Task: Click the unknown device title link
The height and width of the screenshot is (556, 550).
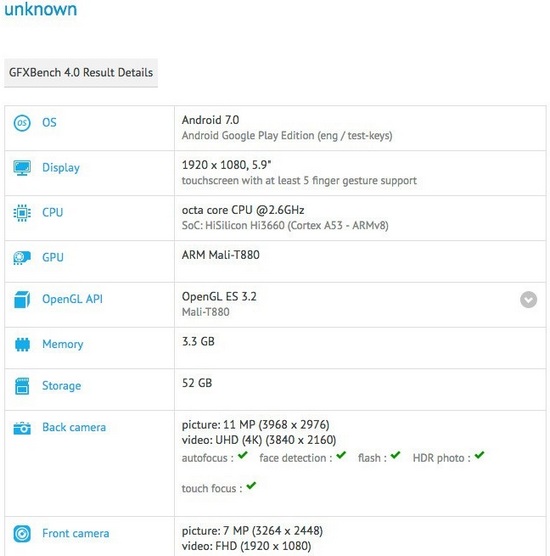Action: coord(40,9)
